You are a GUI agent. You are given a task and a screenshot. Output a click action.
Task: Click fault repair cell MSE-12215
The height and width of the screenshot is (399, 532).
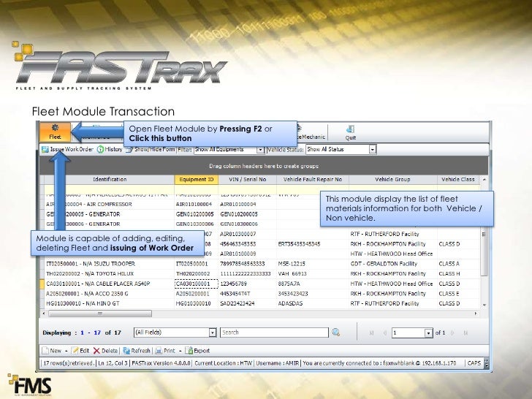point(313,264)
